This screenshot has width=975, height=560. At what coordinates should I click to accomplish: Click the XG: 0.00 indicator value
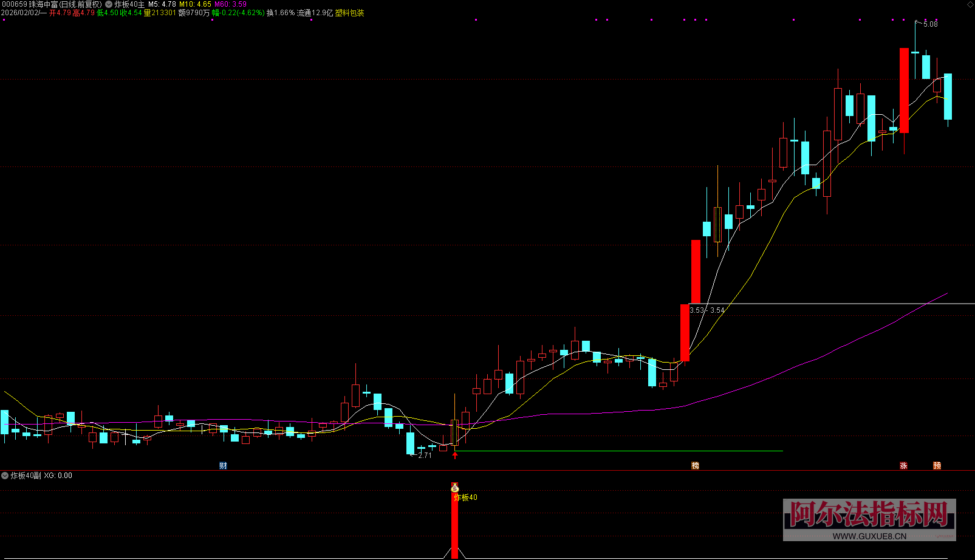58,476
